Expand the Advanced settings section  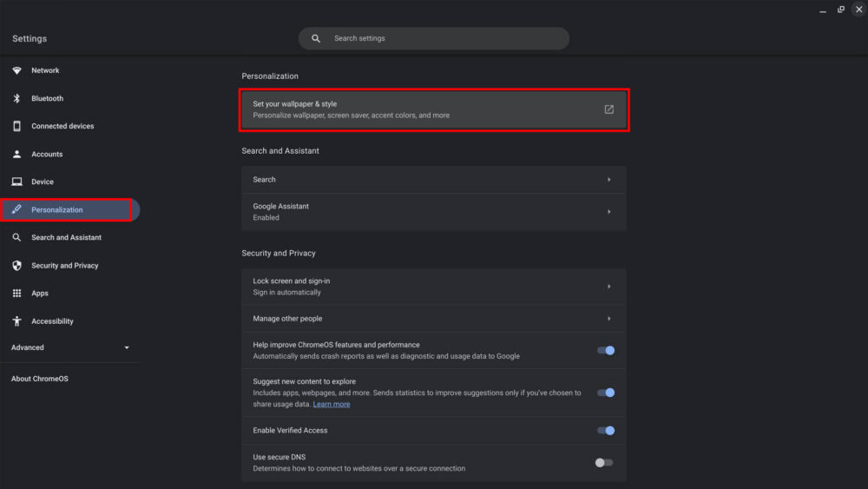(x=127, y=347)
